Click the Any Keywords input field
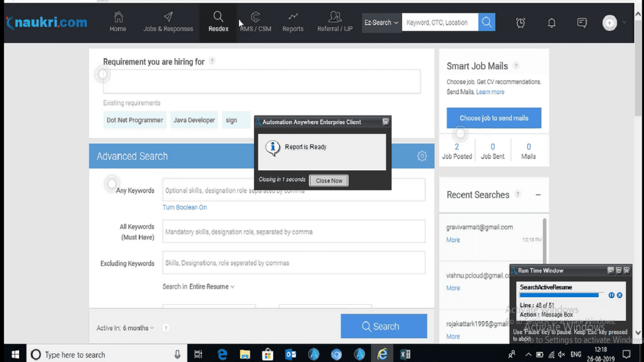The height and width of the screenshot is (362, 644). click(294, 190)
